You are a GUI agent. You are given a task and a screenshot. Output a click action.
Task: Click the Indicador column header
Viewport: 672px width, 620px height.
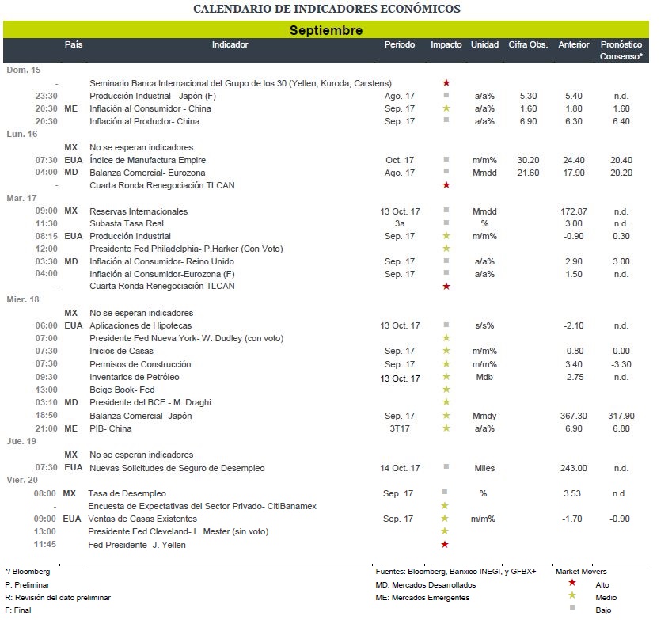(230, 44)
